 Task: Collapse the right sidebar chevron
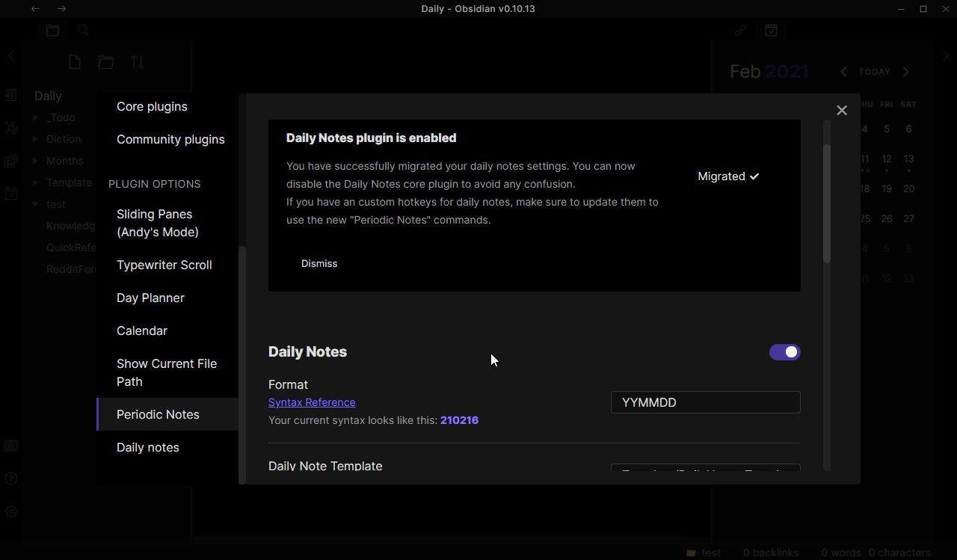point(946,55)
